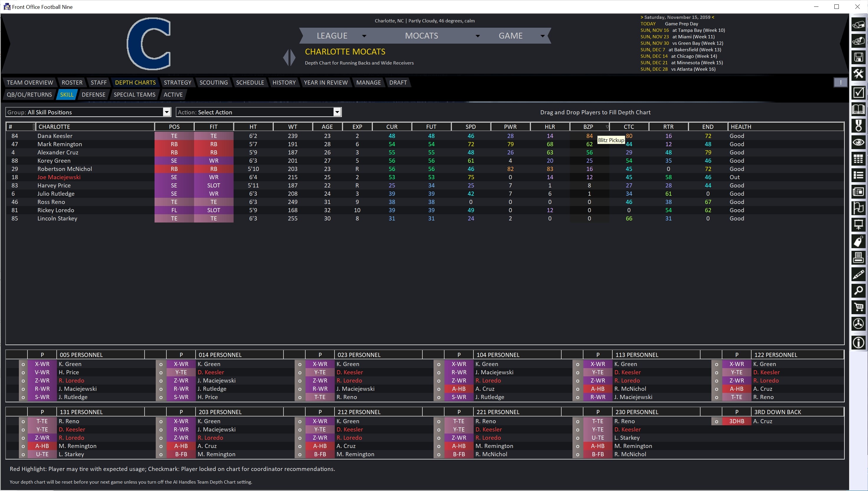Toggle the circle next to A. Cruz under 3RD DOWN BACK
This screenshot has width=868, height=491.
pyautogui.click(x=717, y=421)
